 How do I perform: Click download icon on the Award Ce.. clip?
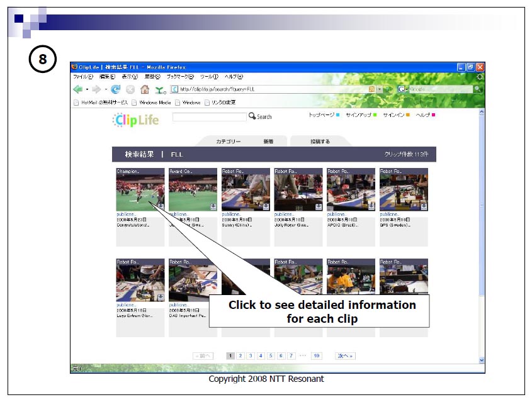tap(213, 206)
